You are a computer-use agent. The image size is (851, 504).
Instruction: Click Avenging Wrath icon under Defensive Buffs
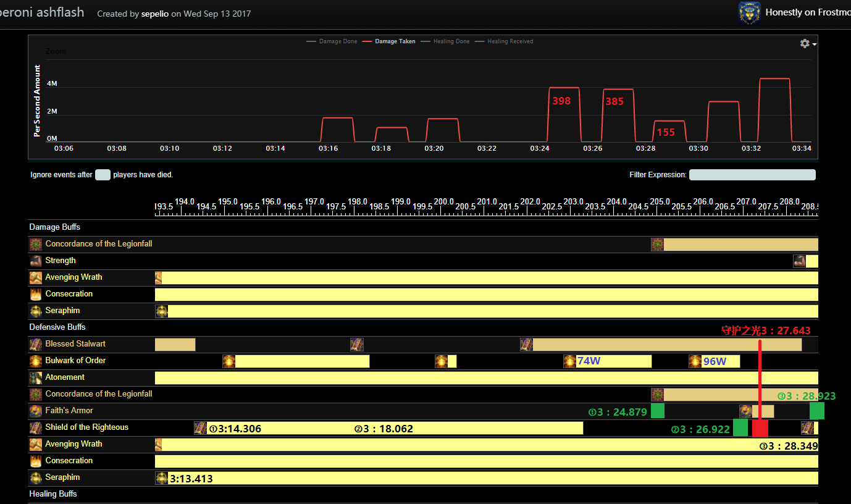pos(36,444)
